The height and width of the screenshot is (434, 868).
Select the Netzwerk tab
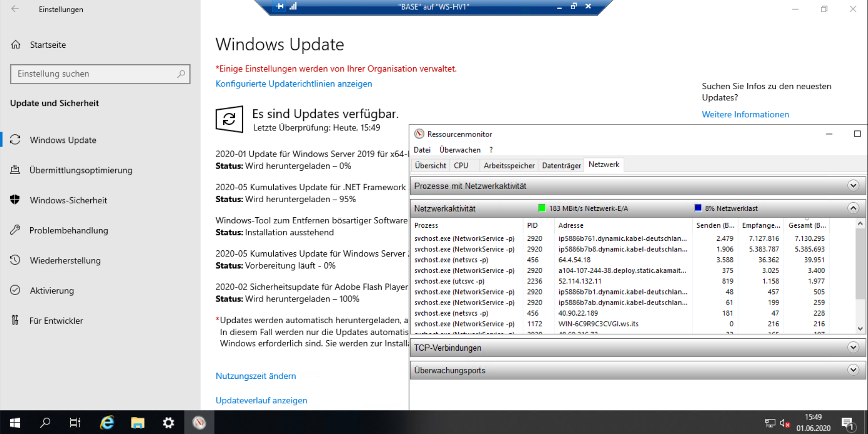(x=604, y=165)
